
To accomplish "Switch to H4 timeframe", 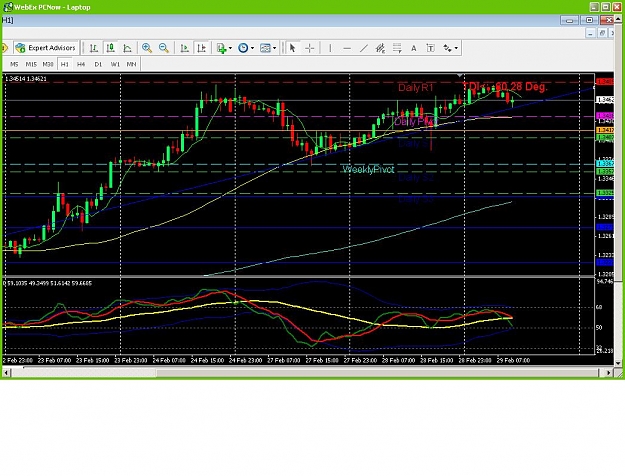I will coord(81,64).
